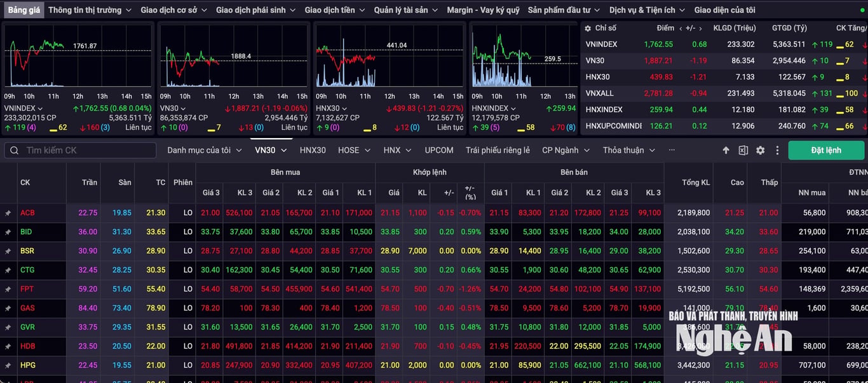Open the ellipsis overflow after Thỏa thuận
This screenshot has width=868, height=383.
(x=672, y=150)
